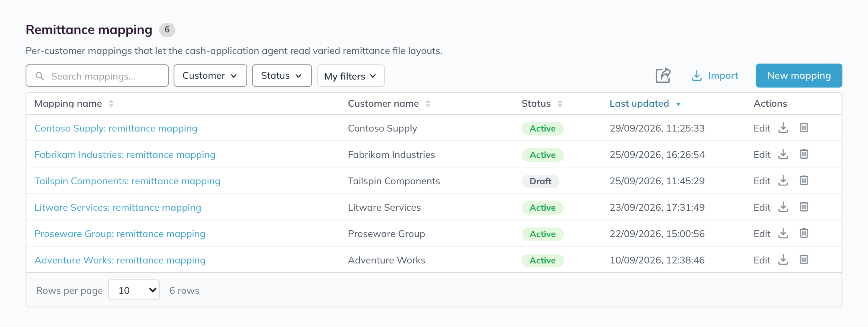868x327 pixels.
Task: Download the Litware Services mapping
Action: [x=783, y=207]
